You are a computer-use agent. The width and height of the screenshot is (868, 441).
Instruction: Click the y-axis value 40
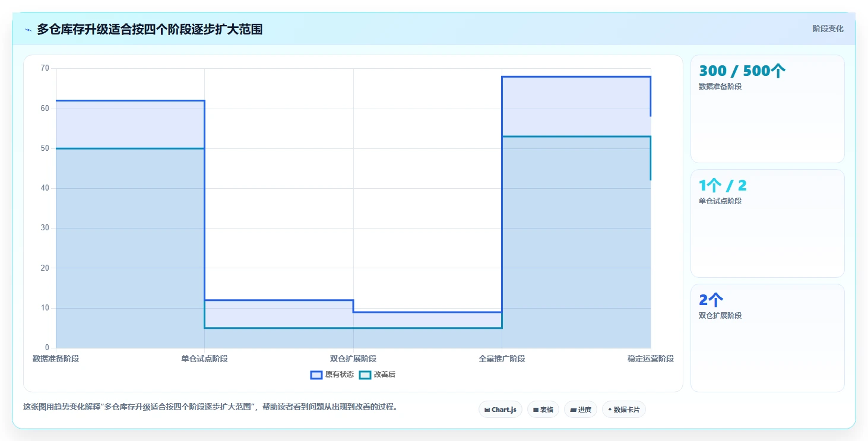click(45, 188)
